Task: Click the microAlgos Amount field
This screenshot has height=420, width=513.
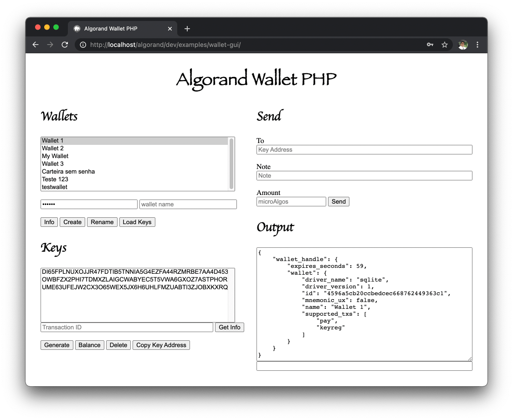Action: click(291, 201)
